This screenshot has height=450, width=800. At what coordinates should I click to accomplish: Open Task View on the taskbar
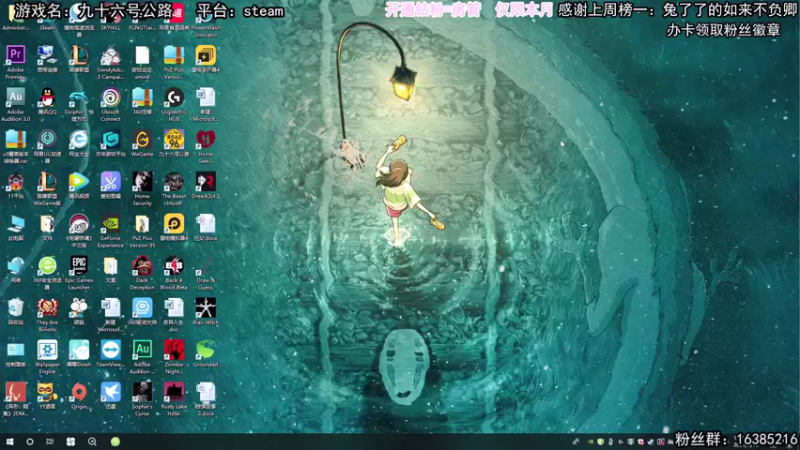tap(49, 442)
